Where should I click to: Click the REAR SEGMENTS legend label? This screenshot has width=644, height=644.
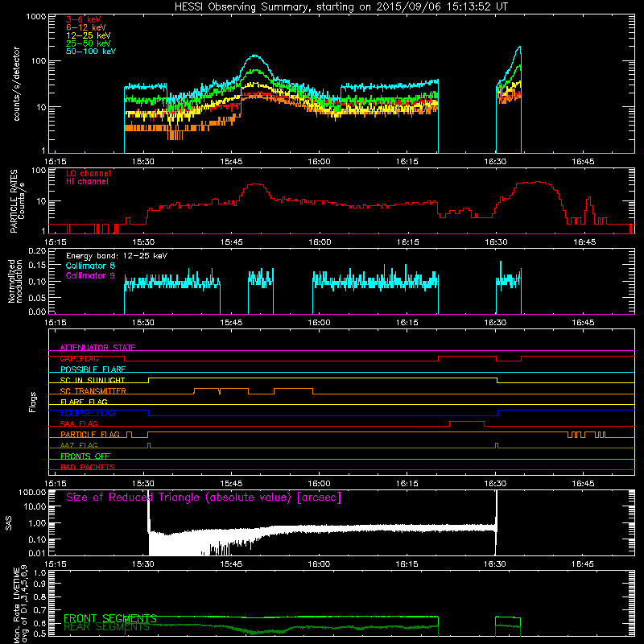pyautogui.click(x=106, y=627)
